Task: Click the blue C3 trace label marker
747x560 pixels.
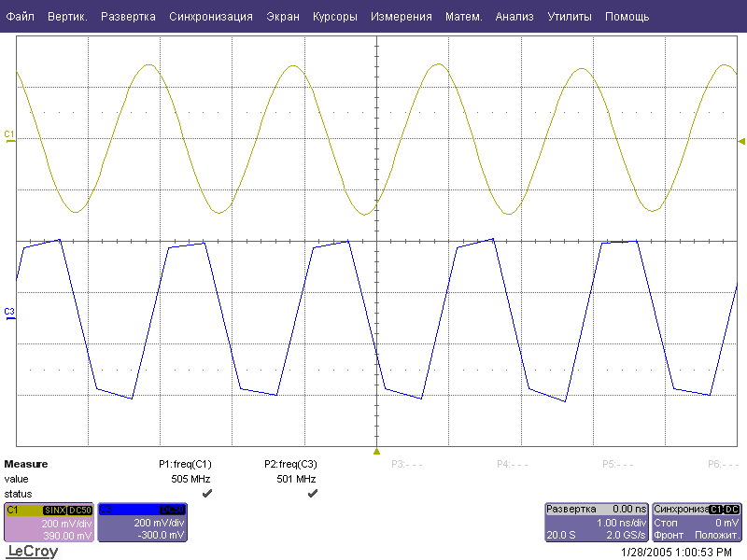Action: pyautogui.click(x=9, y=312)
